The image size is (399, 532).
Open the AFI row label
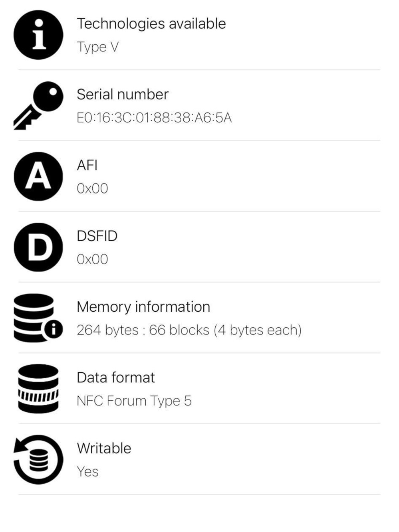(87, 165)
